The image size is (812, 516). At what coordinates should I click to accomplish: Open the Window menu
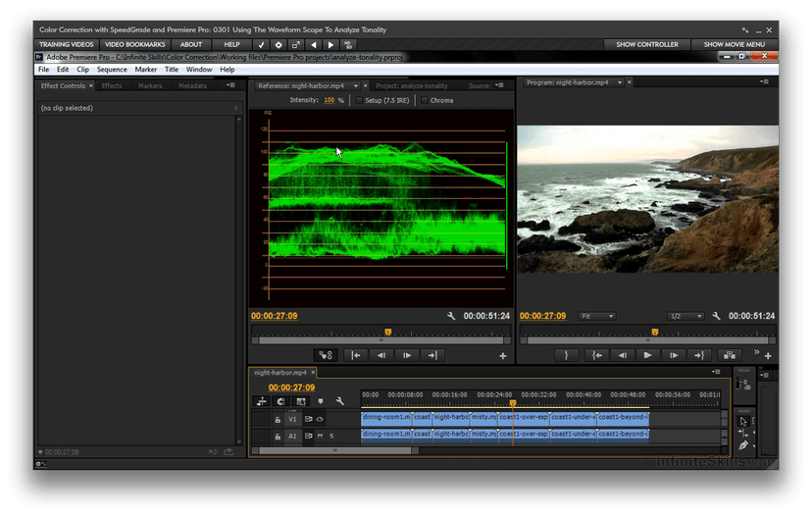coord(199,70)
